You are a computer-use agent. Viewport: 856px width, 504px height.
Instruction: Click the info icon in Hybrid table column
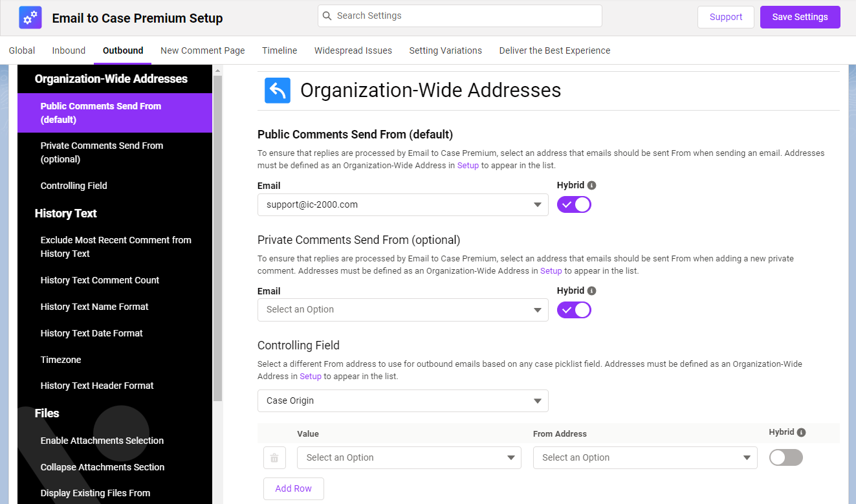pos(802,432)
